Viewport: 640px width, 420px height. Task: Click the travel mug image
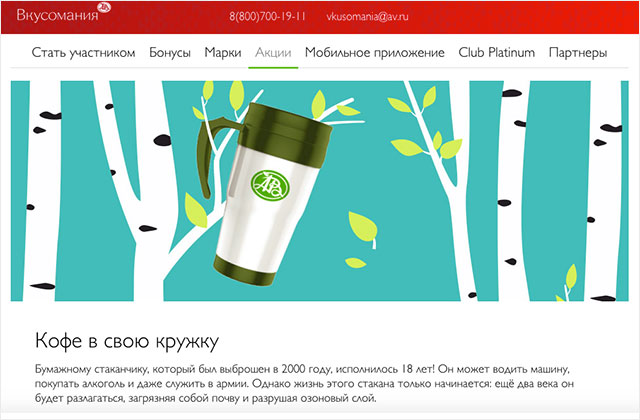pyautogui.click(x=264, y=194)
